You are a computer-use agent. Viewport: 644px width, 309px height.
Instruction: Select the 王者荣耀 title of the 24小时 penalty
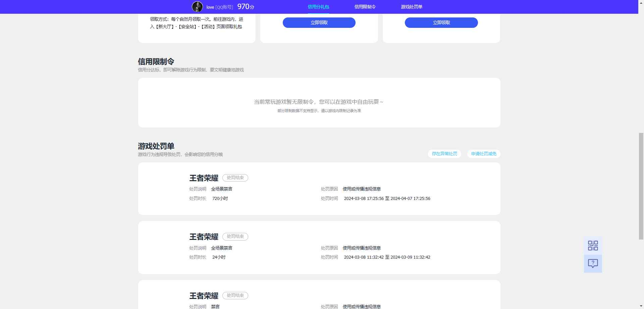tap(204, 237)
